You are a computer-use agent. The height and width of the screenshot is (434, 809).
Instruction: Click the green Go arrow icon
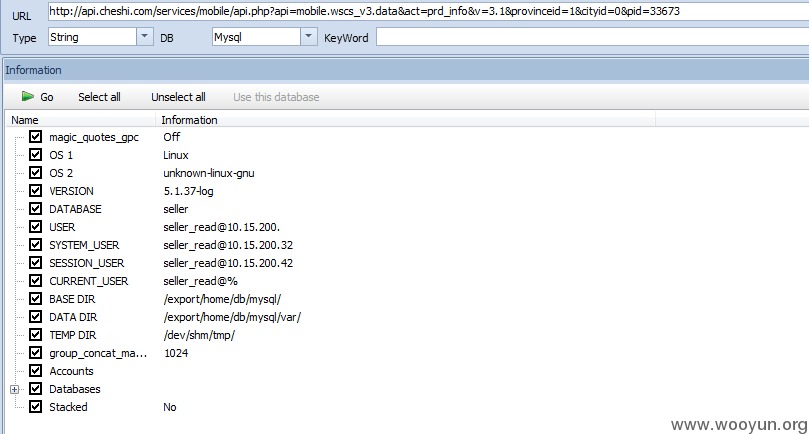tap(28, 97)
